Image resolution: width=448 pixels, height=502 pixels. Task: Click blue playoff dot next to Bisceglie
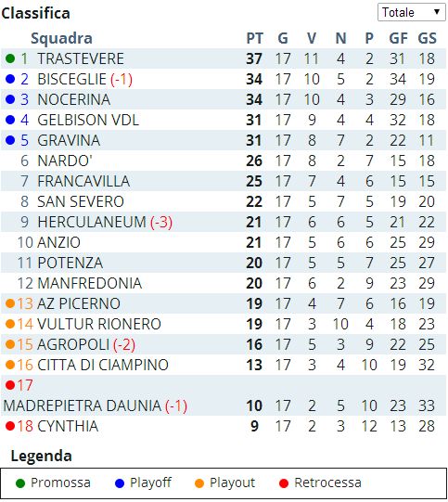click(x=10, y=79)
